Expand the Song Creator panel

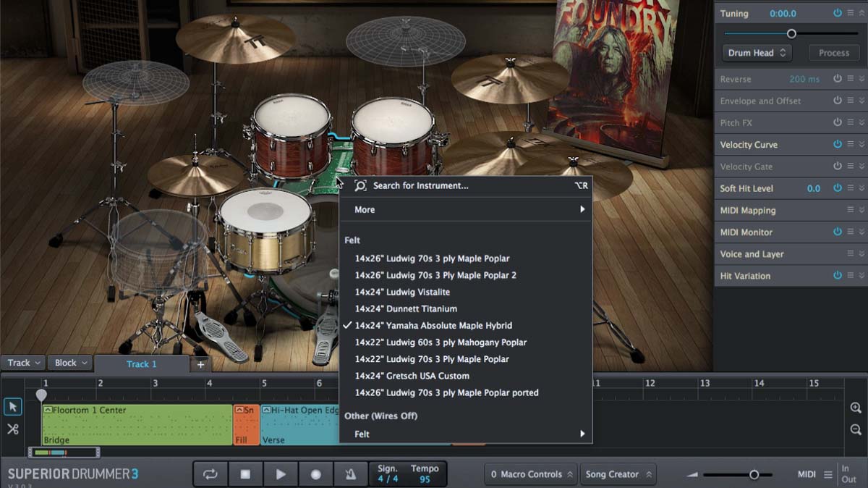click(x=618, y=474)
